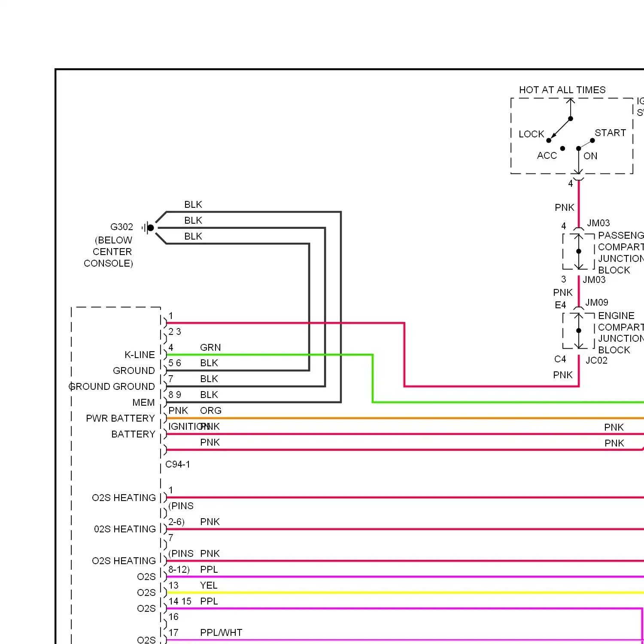
Task: Click the junction dot in engine junction block
Action: [x=579, y=331]
